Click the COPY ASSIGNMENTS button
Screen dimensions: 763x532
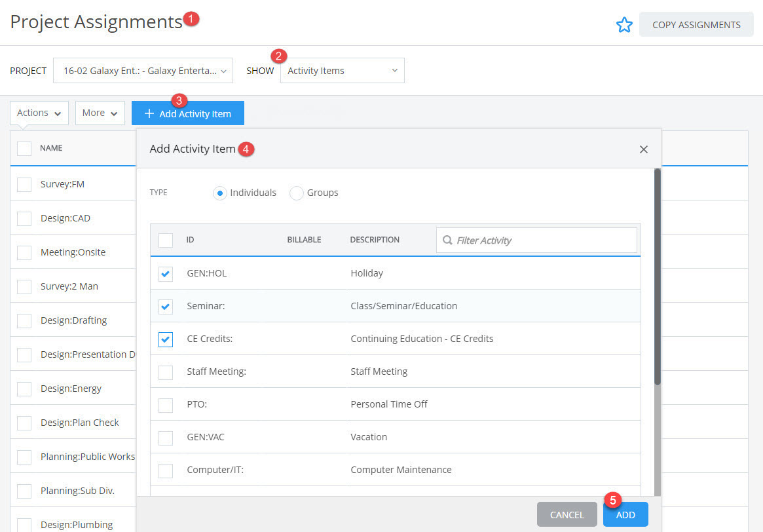696,24
